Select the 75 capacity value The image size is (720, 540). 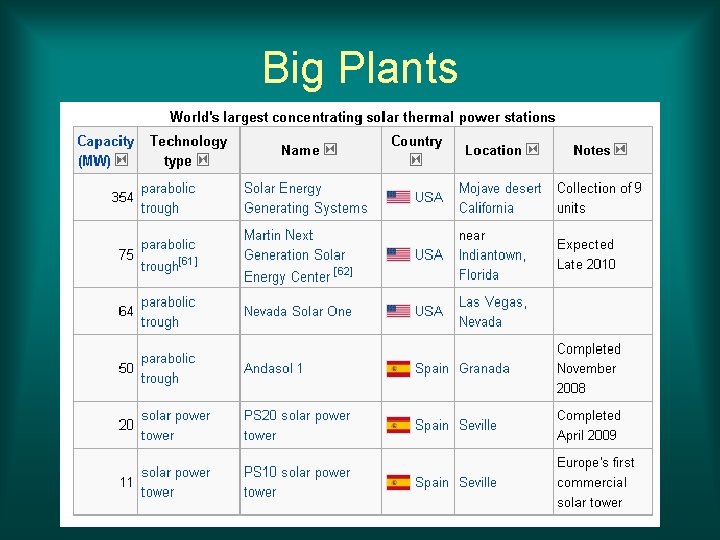tap(126, 254)
